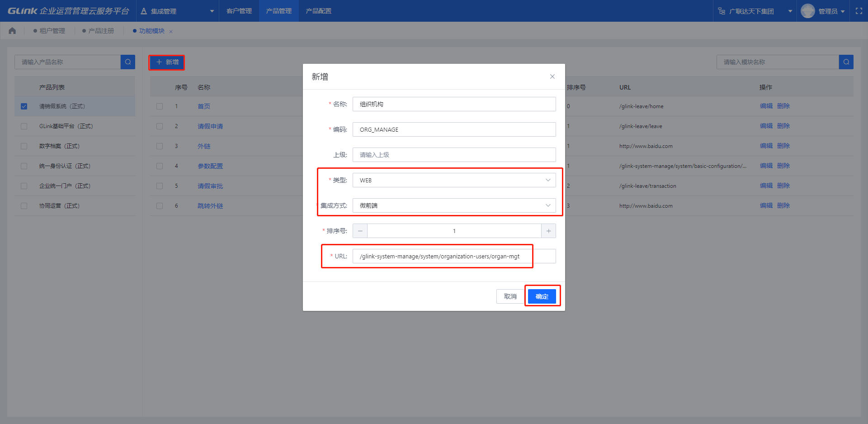Toggle the 请销假系统 (正式) checkbox
This screenshot has height=424, width=868.
click(x=24, y=106)
